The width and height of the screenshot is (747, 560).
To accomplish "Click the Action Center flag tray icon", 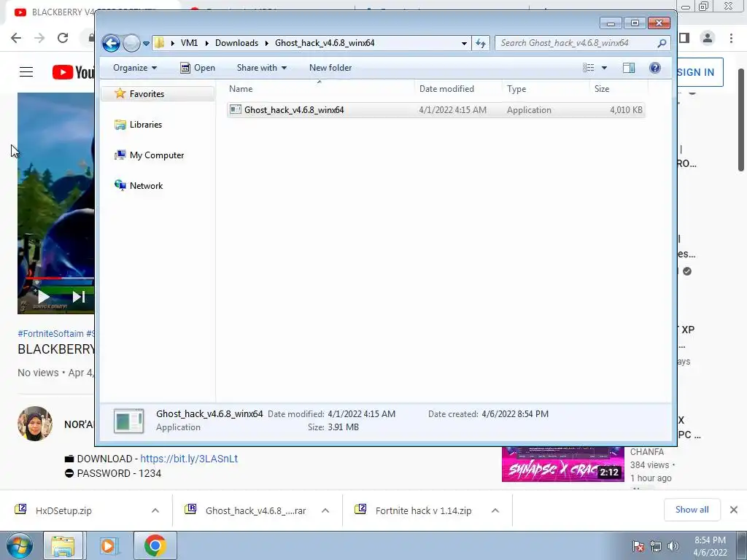I will (638, 546).
